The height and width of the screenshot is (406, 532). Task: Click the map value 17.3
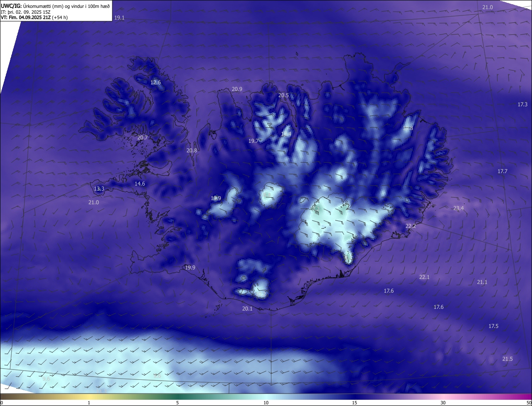pyautogui.click(x=522, y=105)
